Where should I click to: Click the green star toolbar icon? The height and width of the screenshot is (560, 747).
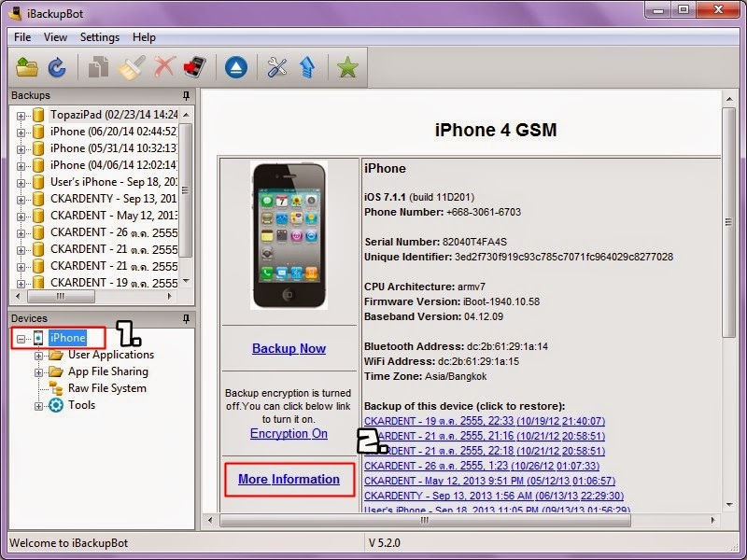click(347, 67)
